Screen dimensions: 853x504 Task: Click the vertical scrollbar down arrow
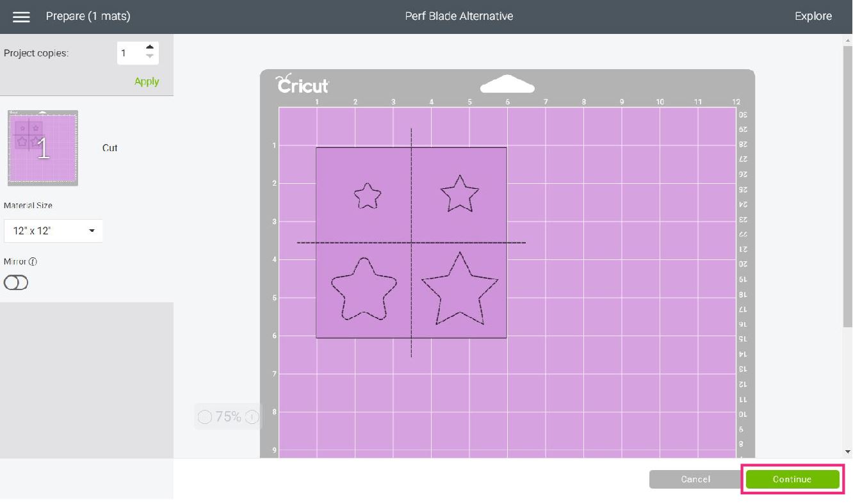[848, 451]
